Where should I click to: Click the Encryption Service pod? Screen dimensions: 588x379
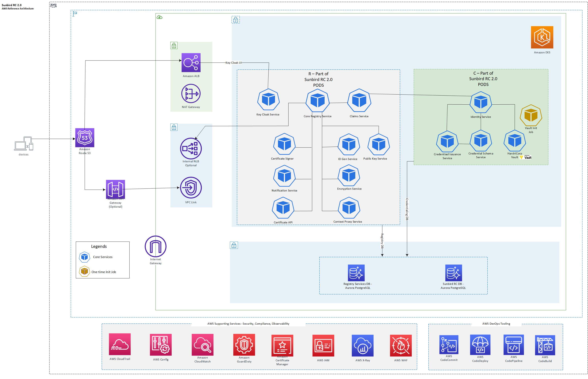tap(349, 176)
